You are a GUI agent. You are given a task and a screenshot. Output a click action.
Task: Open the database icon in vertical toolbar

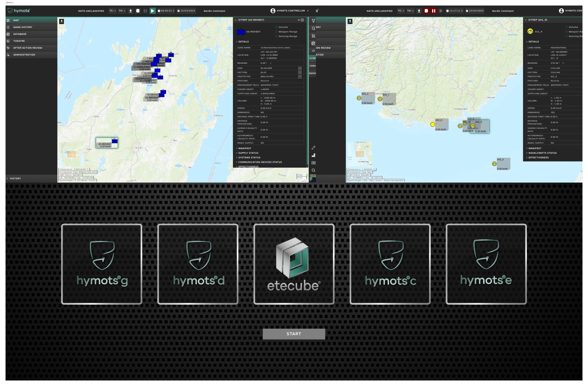click(x=313, y=44)
